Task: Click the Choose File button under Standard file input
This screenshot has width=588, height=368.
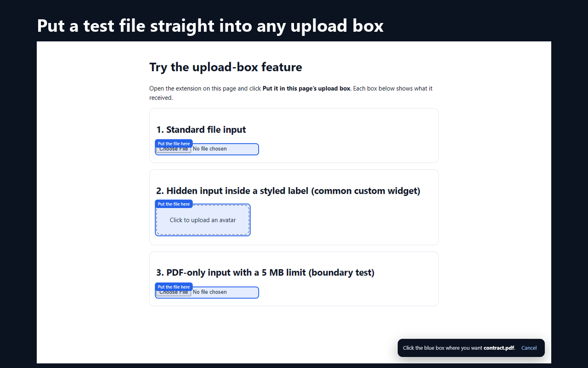Action: 174,149
